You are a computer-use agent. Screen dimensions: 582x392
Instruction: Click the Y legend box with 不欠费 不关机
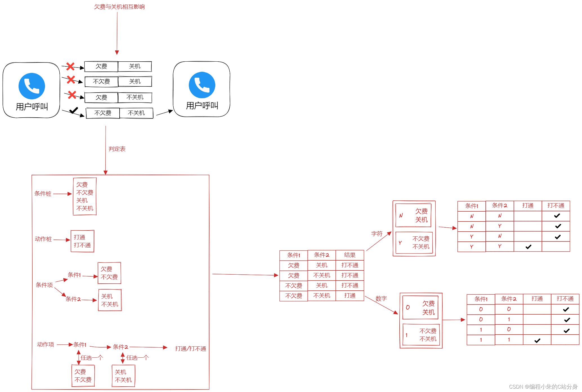(414, 243)
